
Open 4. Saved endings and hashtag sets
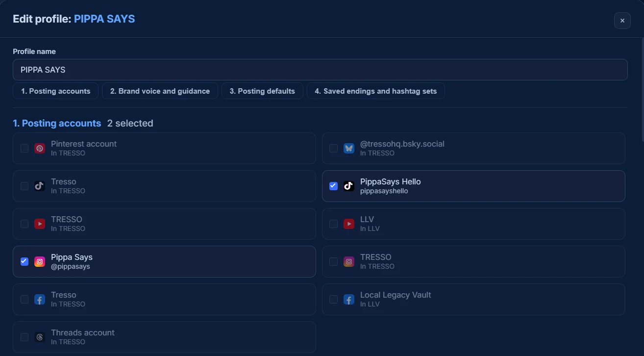pos(376,91)
